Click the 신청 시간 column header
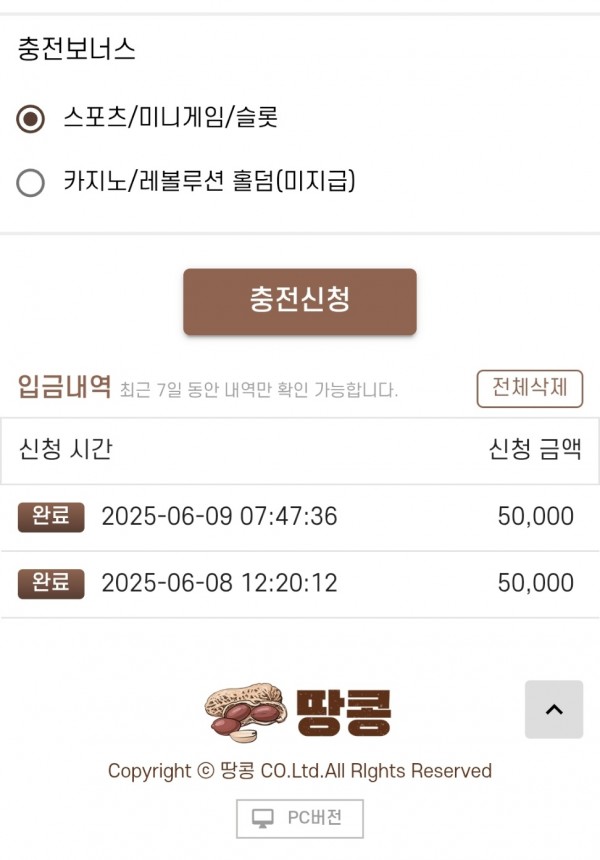 pyautogui.click(x=65, y=449)
